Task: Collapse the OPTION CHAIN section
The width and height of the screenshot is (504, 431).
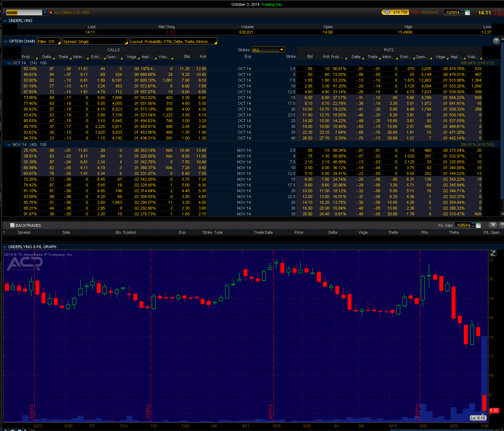Action: click(5, 42)
